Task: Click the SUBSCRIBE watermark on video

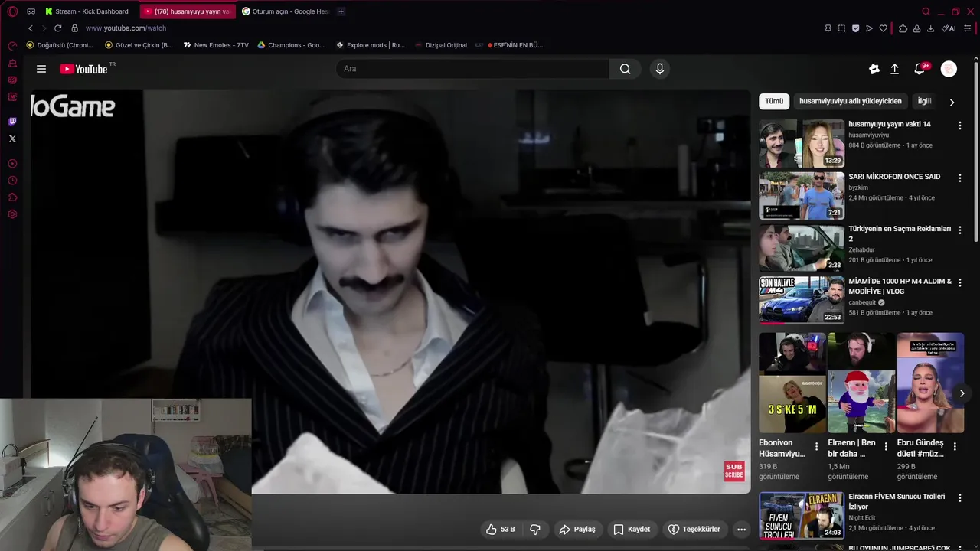Action: (x=734, y=471)
